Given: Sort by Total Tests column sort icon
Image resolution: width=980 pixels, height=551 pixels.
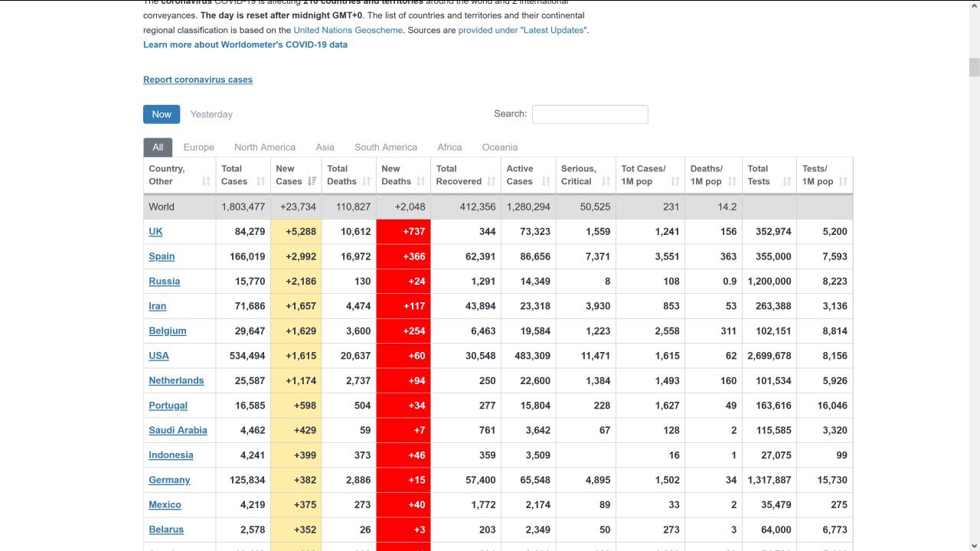Looking at the screenshot, I should coord(786,181).
